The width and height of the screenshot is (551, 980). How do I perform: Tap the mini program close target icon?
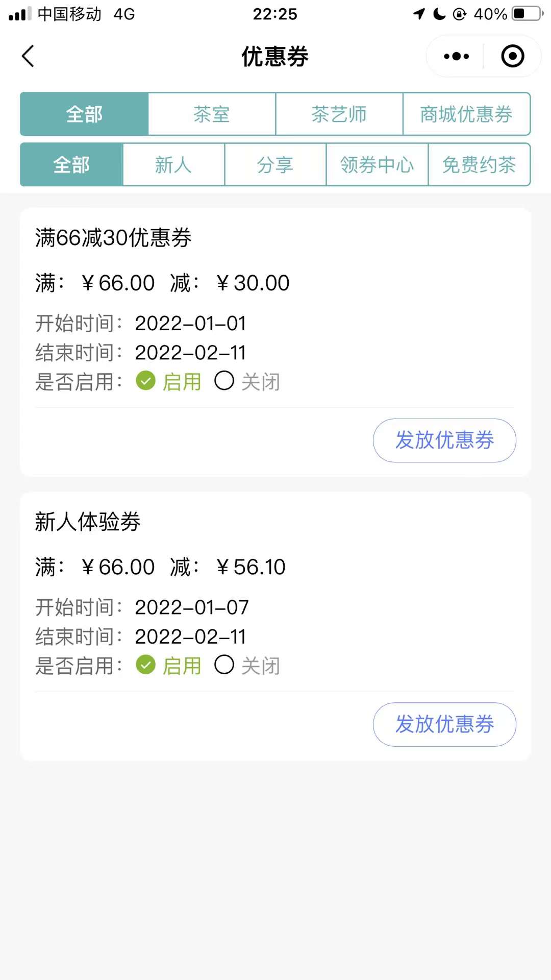point(512,56)
